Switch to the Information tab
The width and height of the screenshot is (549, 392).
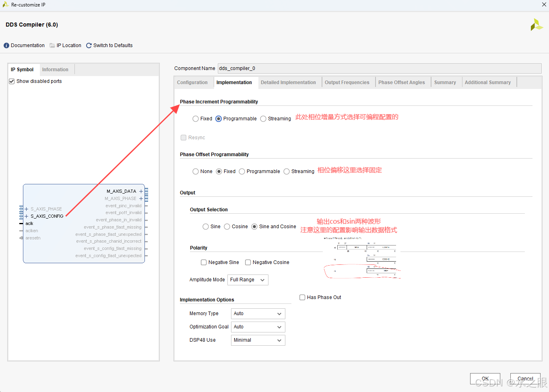(x=55, y=70)
